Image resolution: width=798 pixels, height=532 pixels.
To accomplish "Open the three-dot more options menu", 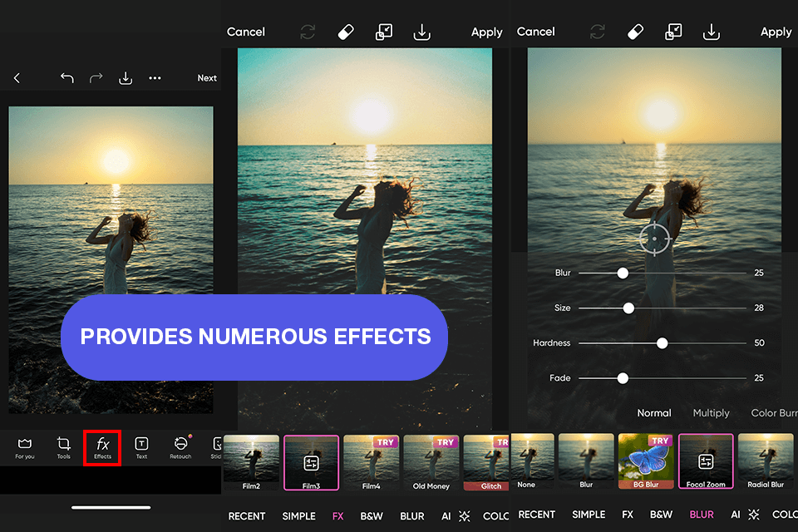I will pos(155,78).
